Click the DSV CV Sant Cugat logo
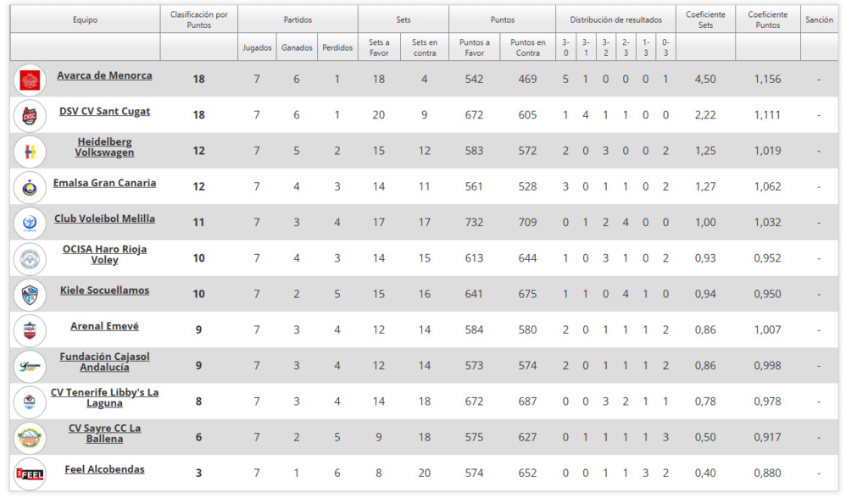 pyautogui.click(x=30, y=115)
